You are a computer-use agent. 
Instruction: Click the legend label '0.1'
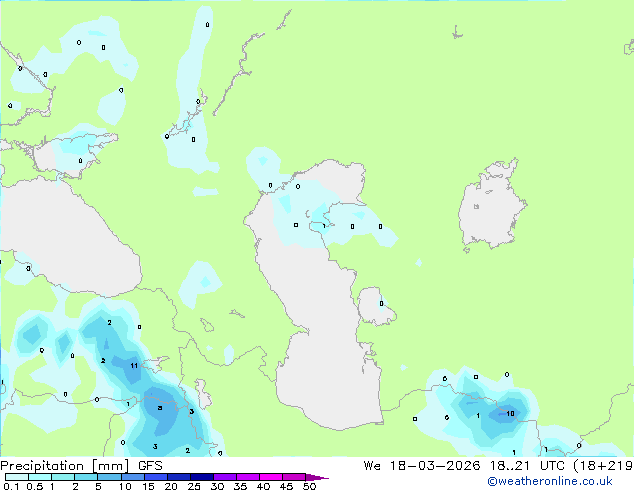click(x=11, y=486)
